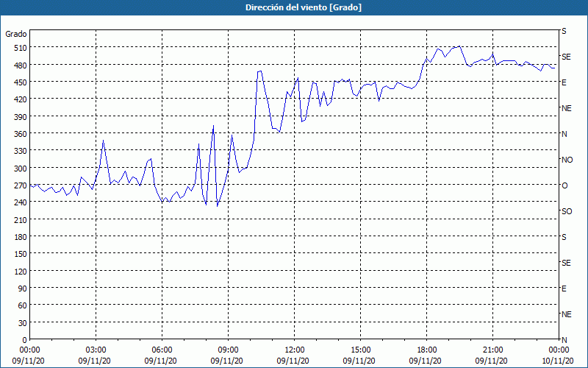Click the 09/11/20 date under 18:00
This screenshot has height=368, width=588.
[426, 361]
